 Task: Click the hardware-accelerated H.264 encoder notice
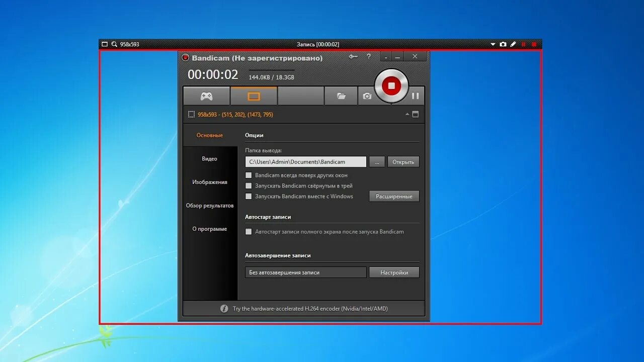click(310, 309)
